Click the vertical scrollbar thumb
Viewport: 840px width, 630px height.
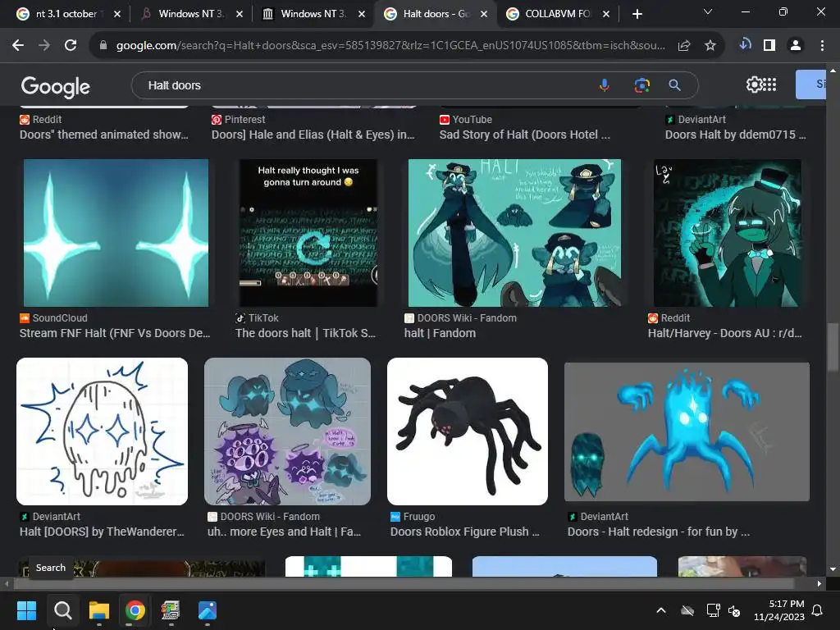(x=833, y=347)
